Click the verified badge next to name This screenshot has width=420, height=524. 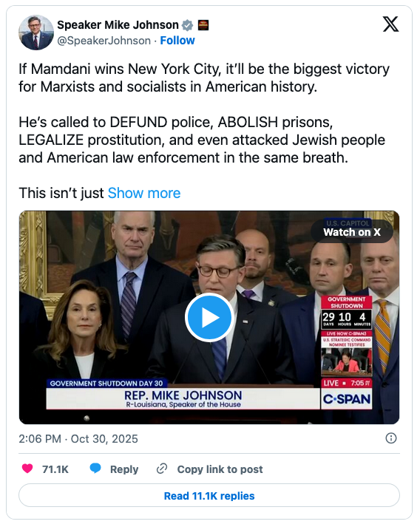point(187,25)
